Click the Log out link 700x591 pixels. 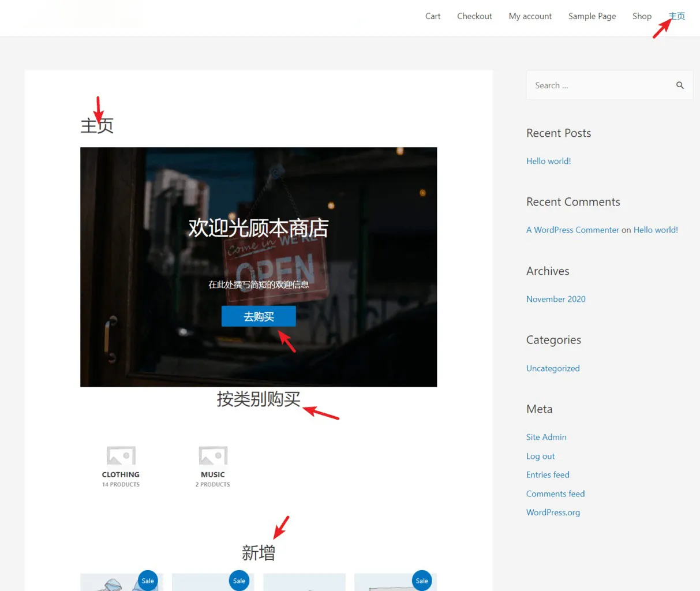pyautogui.click(x=540, y=456)
